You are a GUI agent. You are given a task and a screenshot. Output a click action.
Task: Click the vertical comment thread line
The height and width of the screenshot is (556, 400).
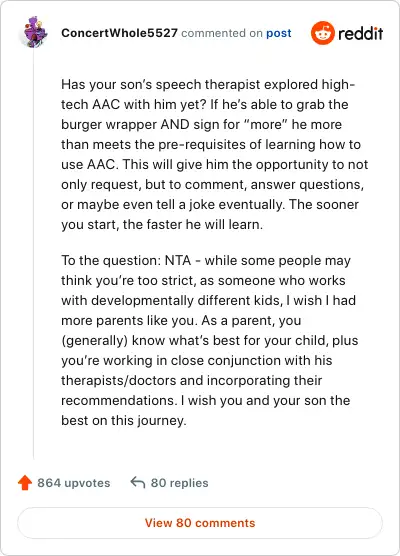point(34,254)
